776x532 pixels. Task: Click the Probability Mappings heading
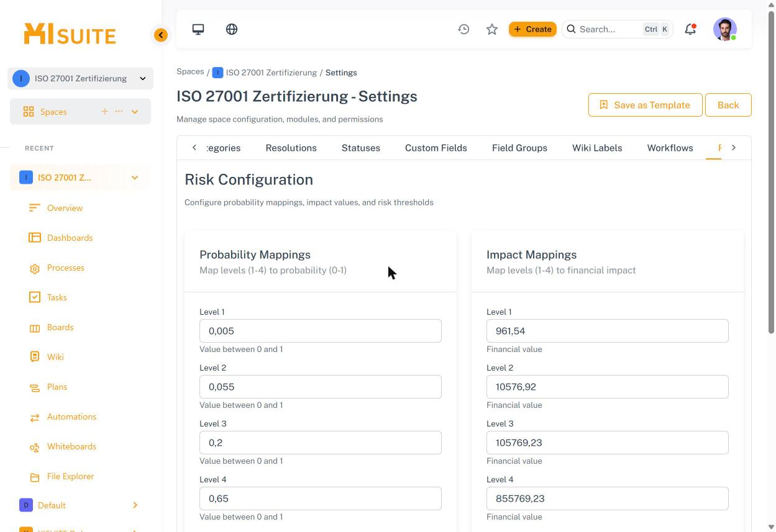click(255, 255)
